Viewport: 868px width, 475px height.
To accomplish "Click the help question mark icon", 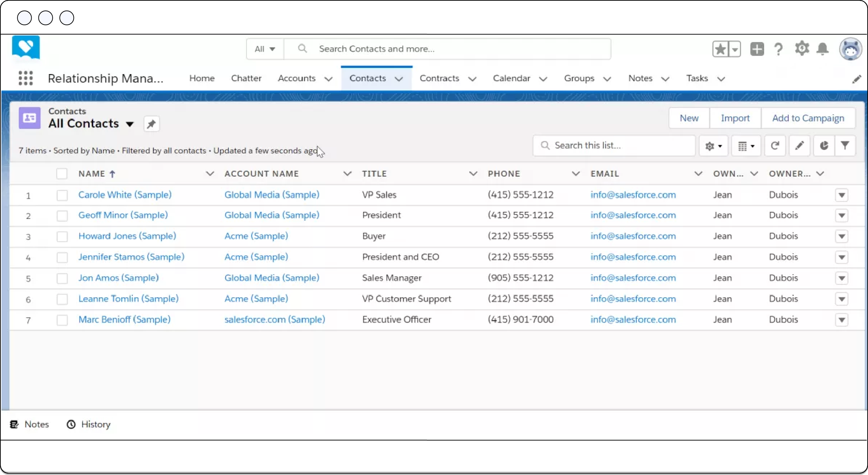I will pyautogui.click(x=779, y=48).
